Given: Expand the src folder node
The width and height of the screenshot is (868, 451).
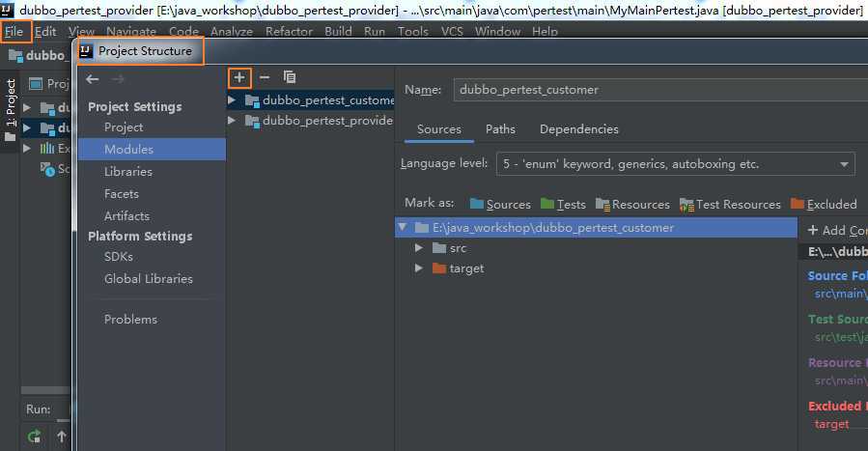Looking at the screenshot, I should 419,248.
